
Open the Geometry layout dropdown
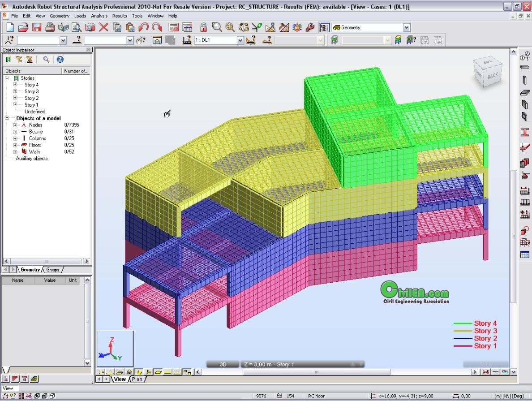[406, 28]
